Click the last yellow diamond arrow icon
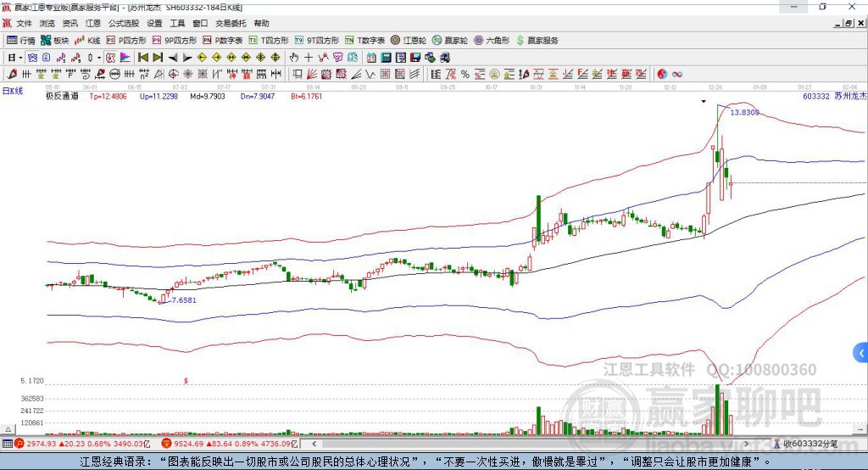Screen dimensions: 868x470 275,57
